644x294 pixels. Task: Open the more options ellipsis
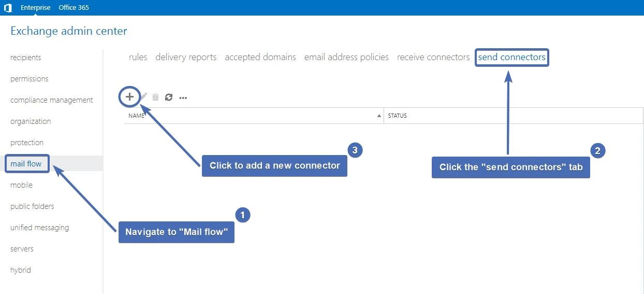(183, 97)
